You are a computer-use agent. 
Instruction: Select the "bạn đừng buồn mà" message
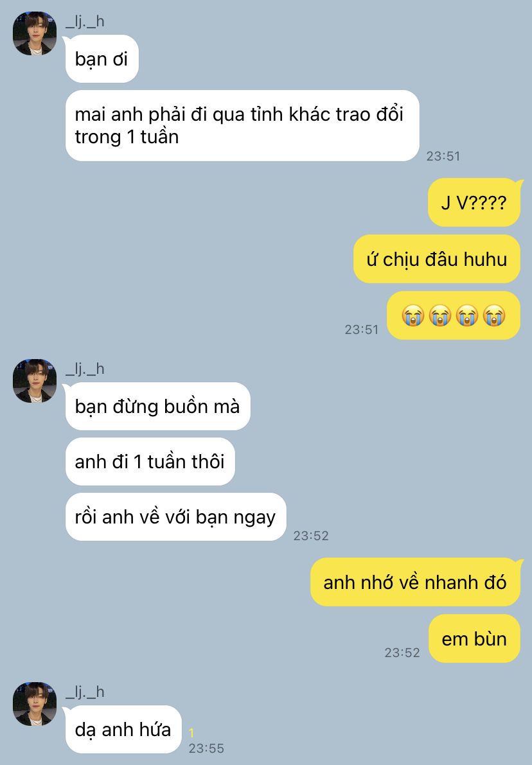pos(157,407)
